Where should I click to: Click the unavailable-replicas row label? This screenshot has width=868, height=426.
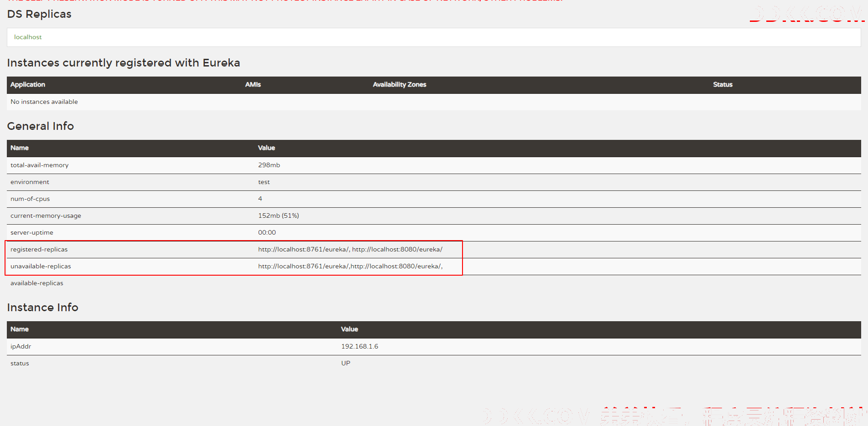point(41,267)
